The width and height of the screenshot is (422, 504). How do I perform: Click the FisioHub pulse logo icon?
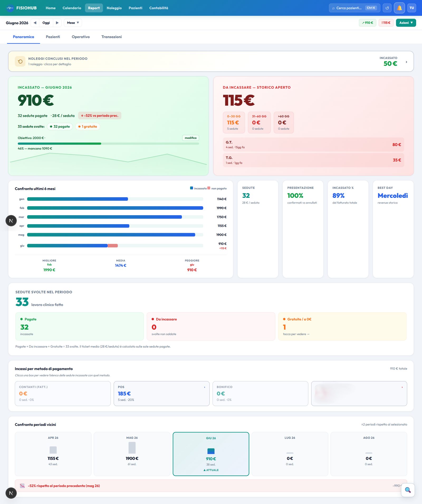click(x=10, y=8)
